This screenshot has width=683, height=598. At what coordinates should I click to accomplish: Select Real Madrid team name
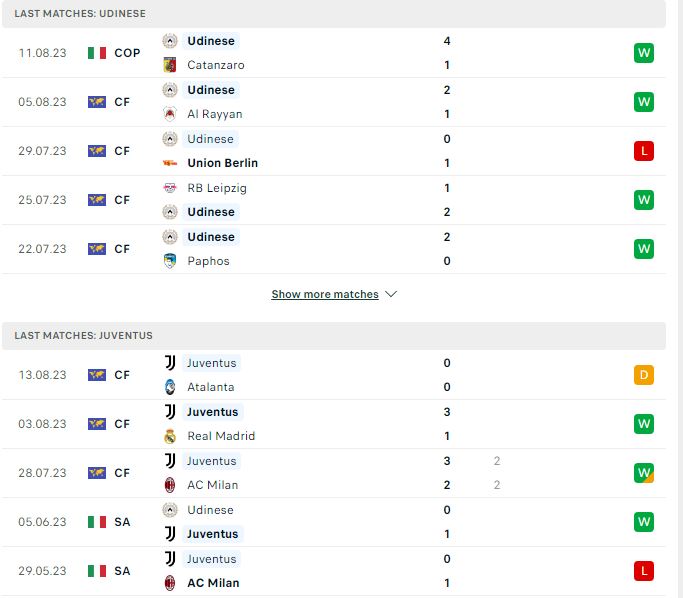pos(221,436)
